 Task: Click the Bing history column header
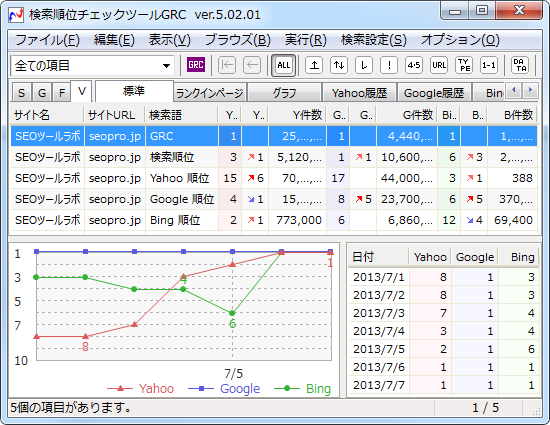click(519, 257)
